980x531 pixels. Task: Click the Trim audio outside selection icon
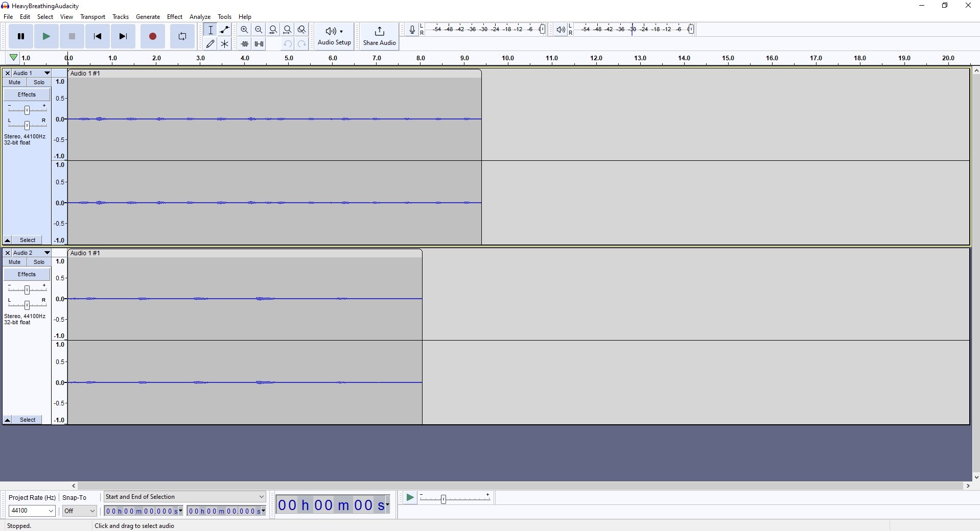(245, 44)
